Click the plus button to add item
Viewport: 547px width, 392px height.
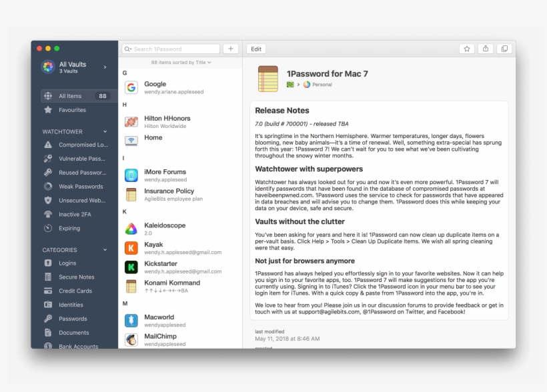(x=231, y=49)
